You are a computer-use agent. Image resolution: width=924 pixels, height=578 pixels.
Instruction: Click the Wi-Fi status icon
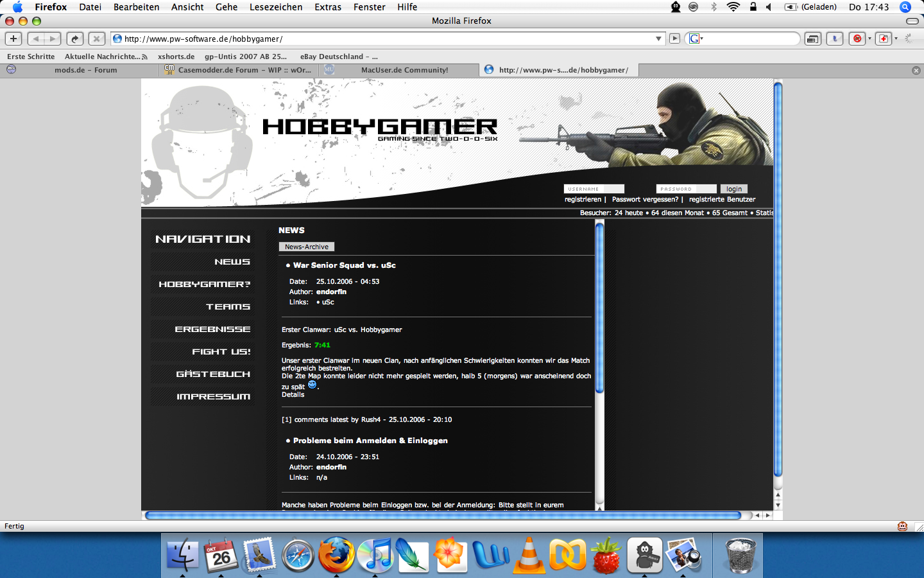pos(733,7)
